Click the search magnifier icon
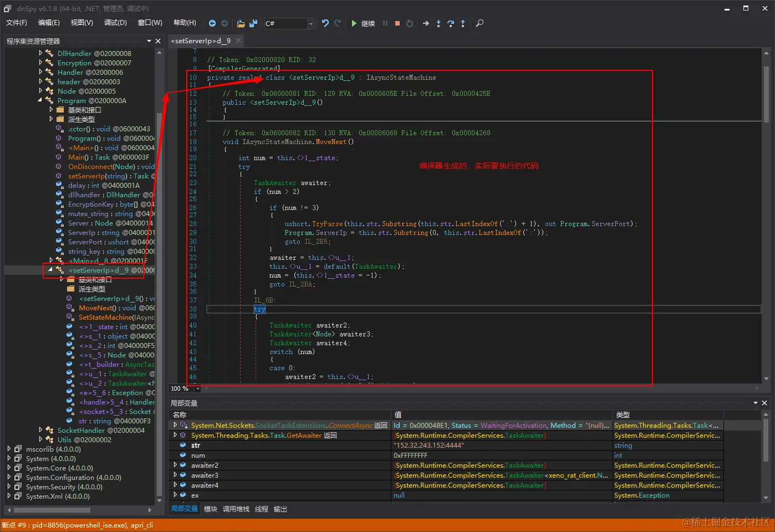The width and height of the screenshot is (775, 532). click(480, 23)
